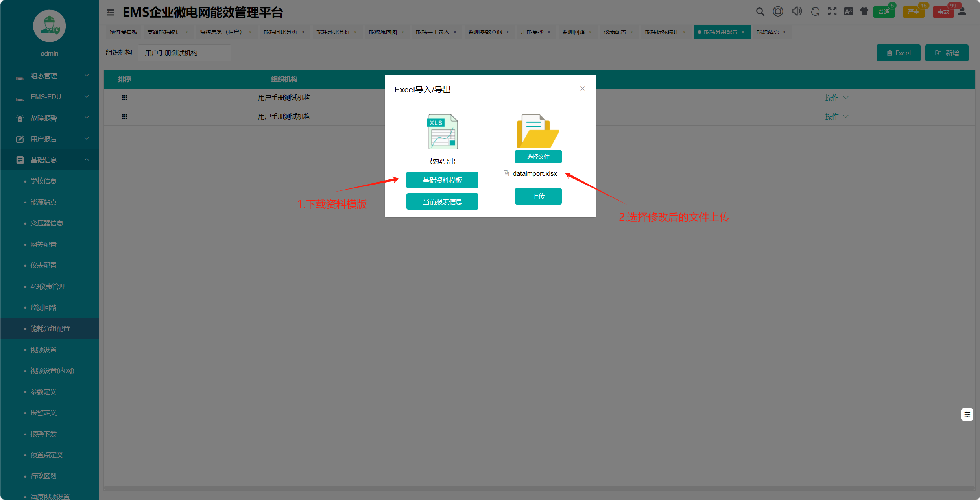980x500 pixels.
Task: Click the language translate icon
Action: tap(848, 12)
